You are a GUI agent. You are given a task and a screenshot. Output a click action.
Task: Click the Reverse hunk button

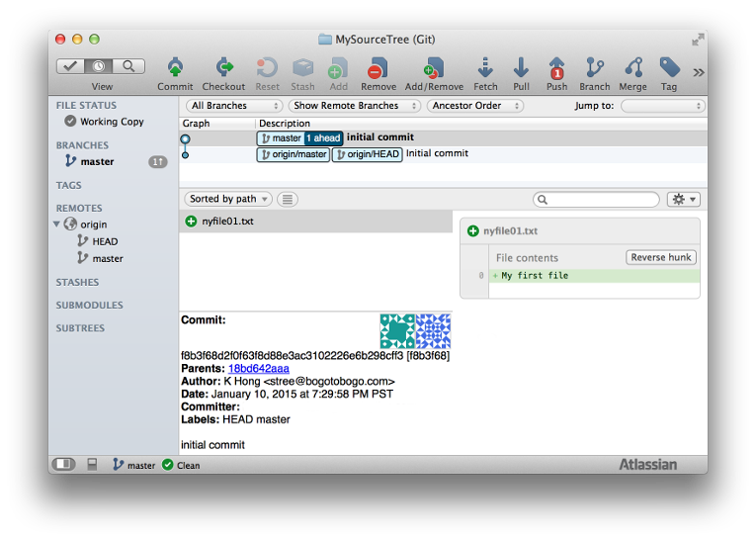click(661, 257)
